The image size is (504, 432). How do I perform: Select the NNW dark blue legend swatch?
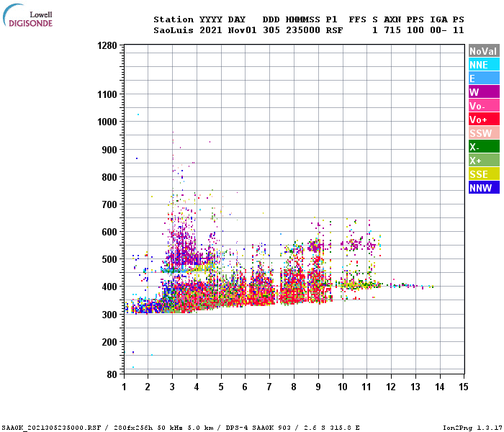click(484, 187)
